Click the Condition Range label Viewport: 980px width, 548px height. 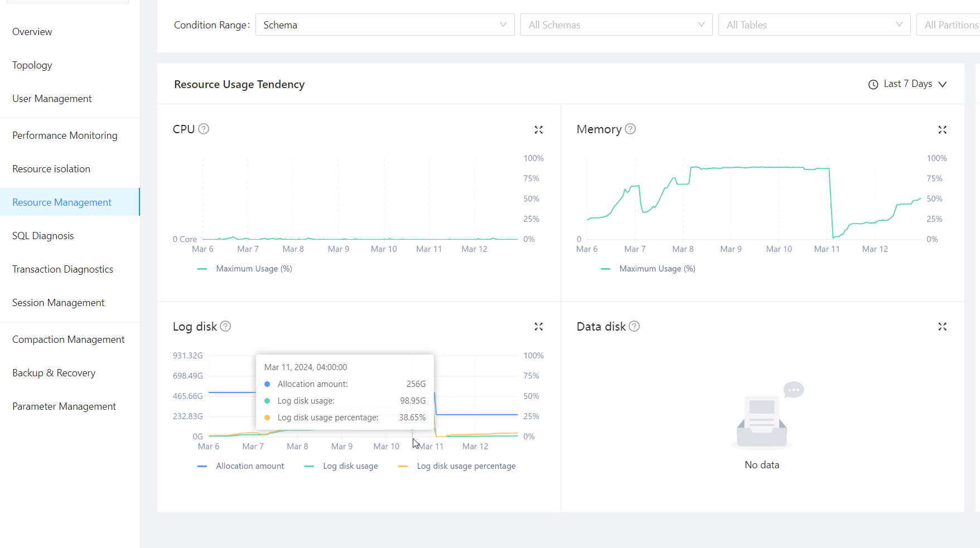click(212, 25)
